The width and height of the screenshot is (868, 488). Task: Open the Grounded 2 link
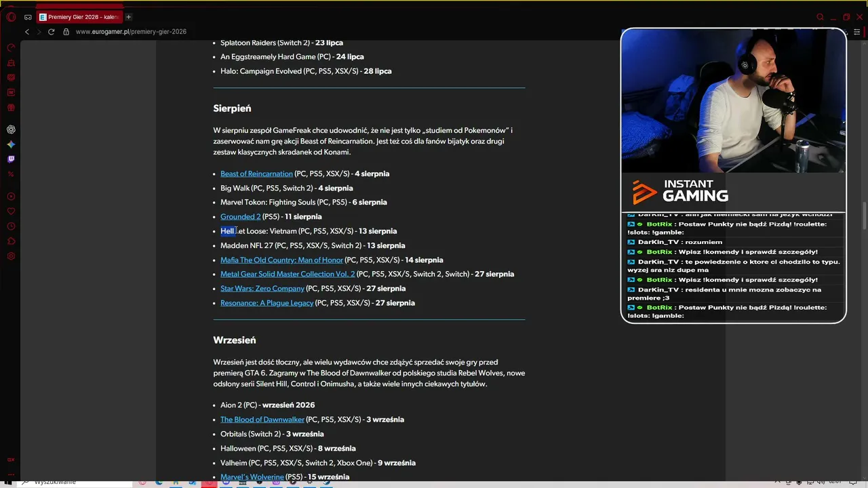tap(240, 217)
